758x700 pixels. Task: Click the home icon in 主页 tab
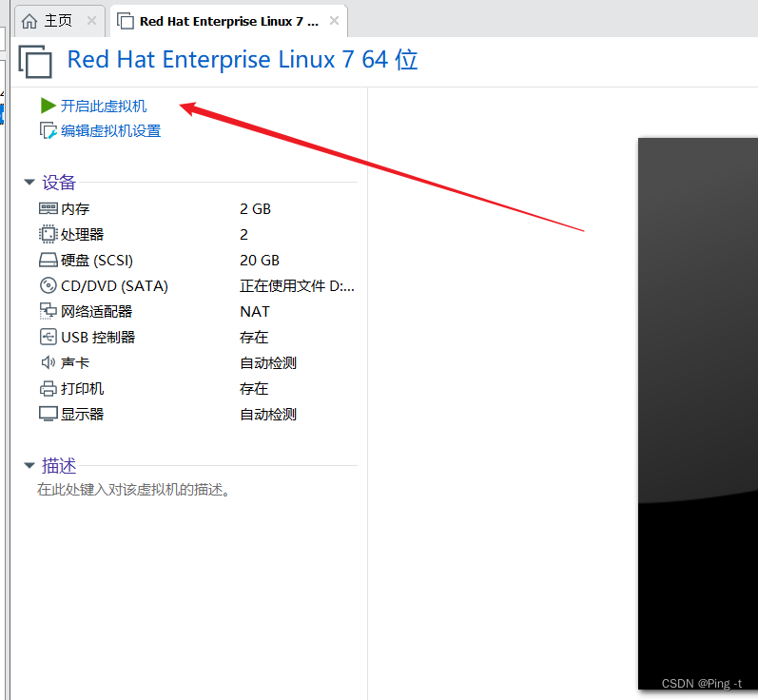(29, 21)
